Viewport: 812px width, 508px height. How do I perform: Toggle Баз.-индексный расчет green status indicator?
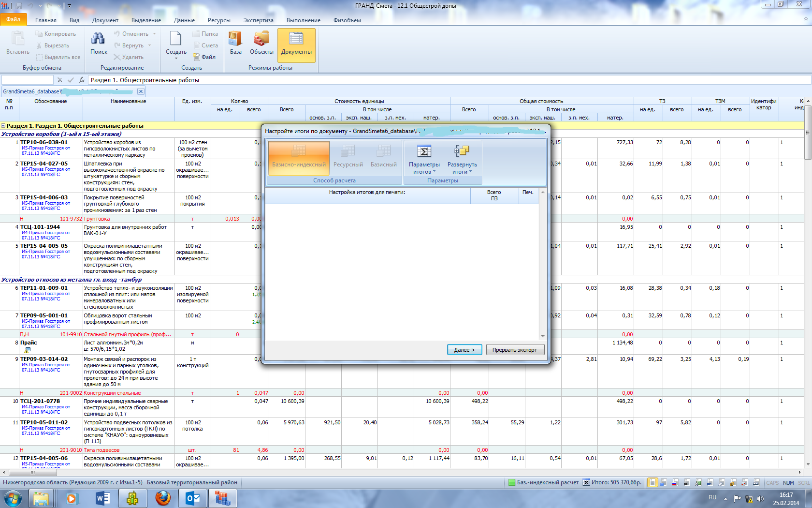tap(511, 482)
